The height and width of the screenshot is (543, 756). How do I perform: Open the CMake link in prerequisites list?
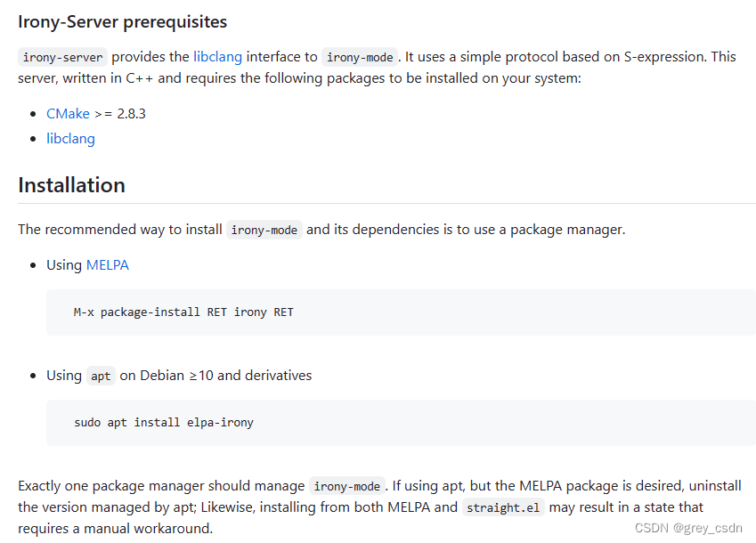click(68, 114)
